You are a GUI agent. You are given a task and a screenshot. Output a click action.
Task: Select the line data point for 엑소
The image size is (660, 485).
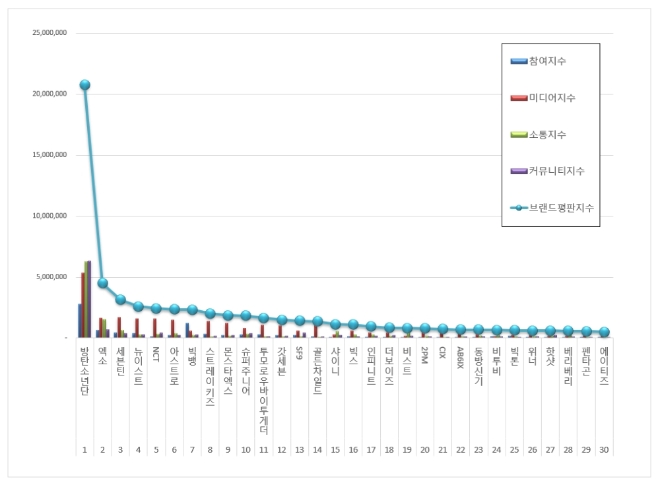coord(103,283)
